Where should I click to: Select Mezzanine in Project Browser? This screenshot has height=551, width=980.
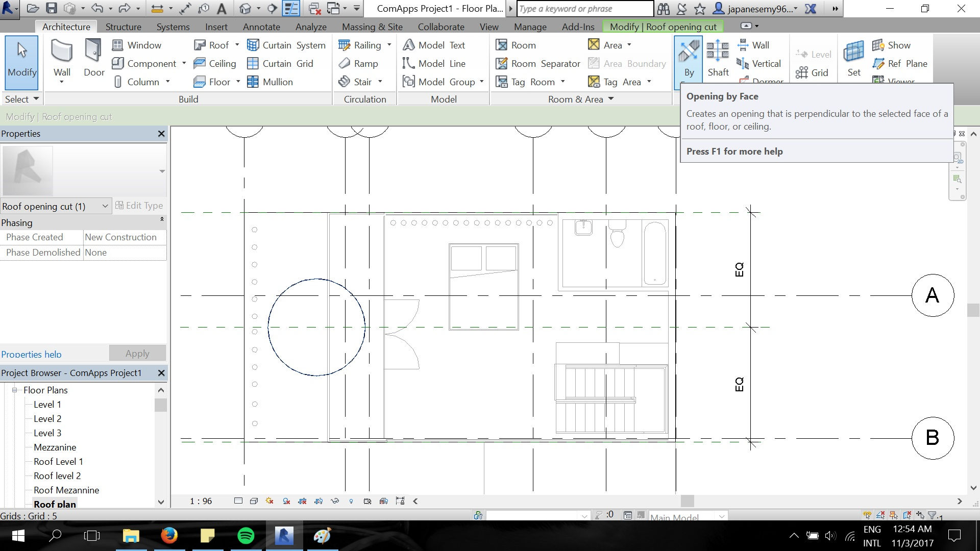[x=55, y=447]
